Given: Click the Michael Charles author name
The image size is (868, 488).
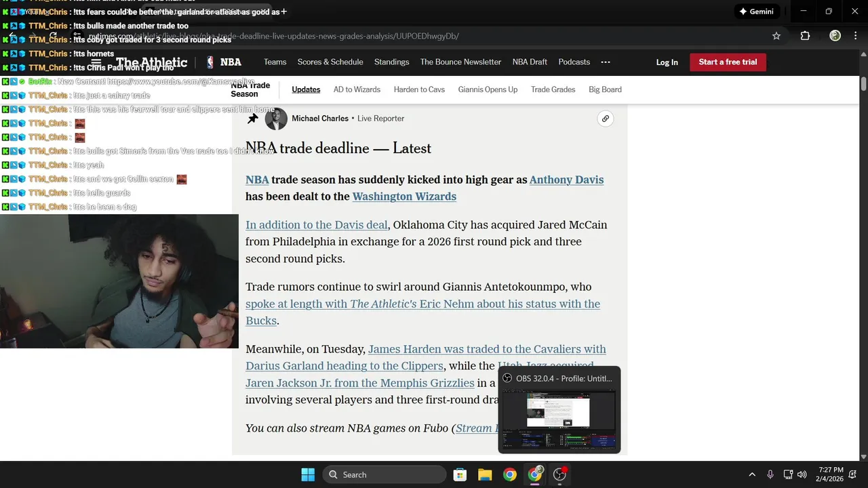Looking at the screenshot, I should pos(320,119).
